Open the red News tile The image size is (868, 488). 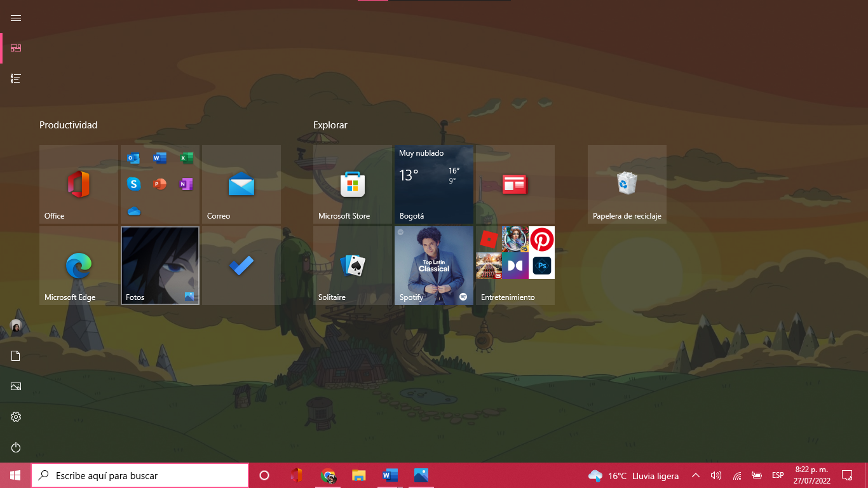coord(515,184)
